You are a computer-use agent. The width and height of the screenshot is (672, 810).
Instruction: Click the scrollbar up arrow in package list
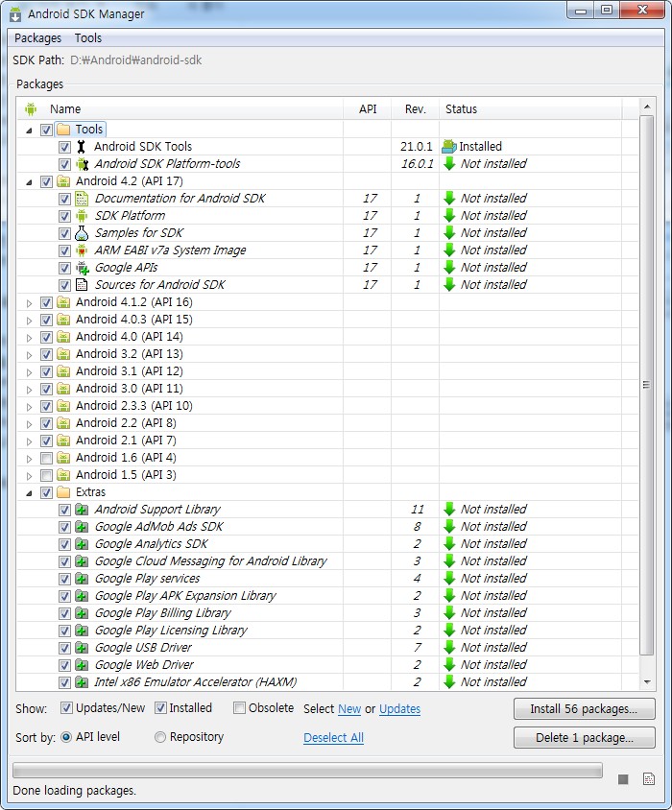(647, 107)
